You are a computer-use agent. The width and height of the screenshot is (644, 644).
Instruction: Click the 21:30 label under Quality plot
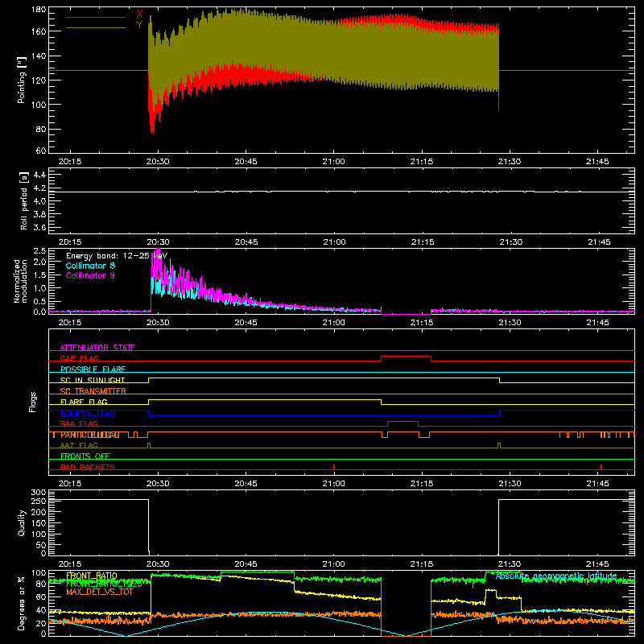510,564
